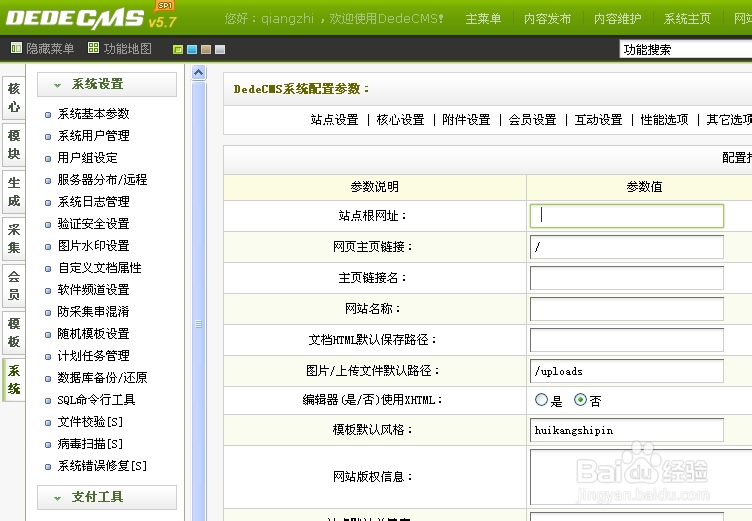Viewport: 752px width, 521px height.
Task: Click the 网站名称 input field
Action: 627,309
